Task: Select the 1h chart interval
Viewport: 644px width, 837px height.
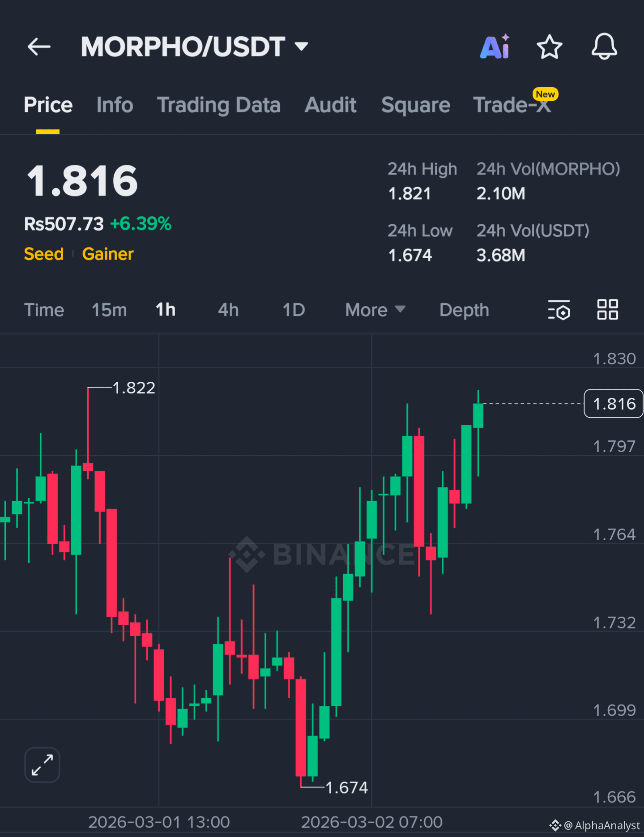Action: coord(166,310)
